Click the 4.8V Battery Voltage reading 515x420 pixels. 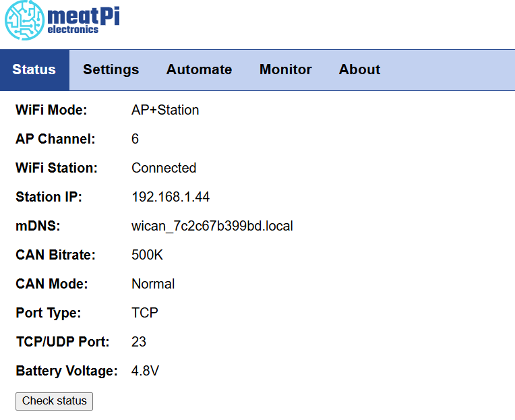145,371
